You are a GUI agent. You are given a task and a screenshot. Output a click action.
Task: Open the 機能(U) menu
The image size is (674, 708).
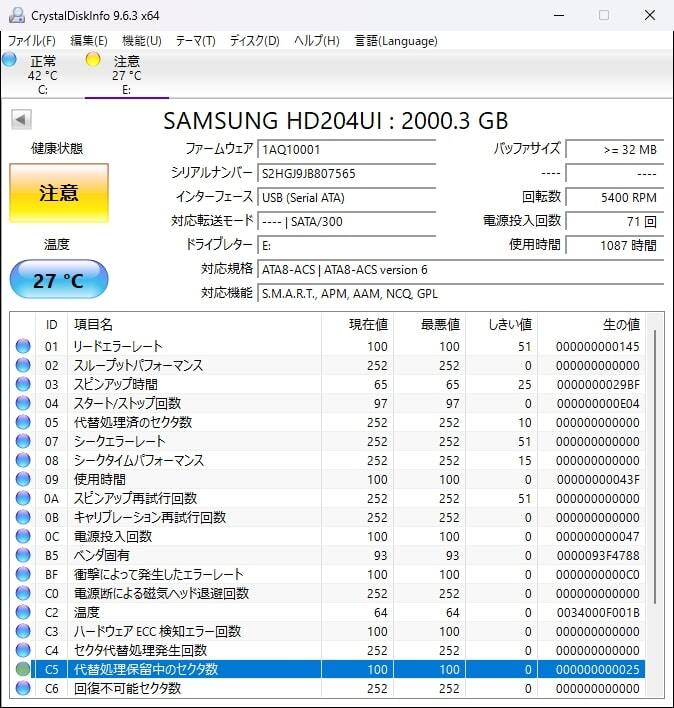click(142, 41)
